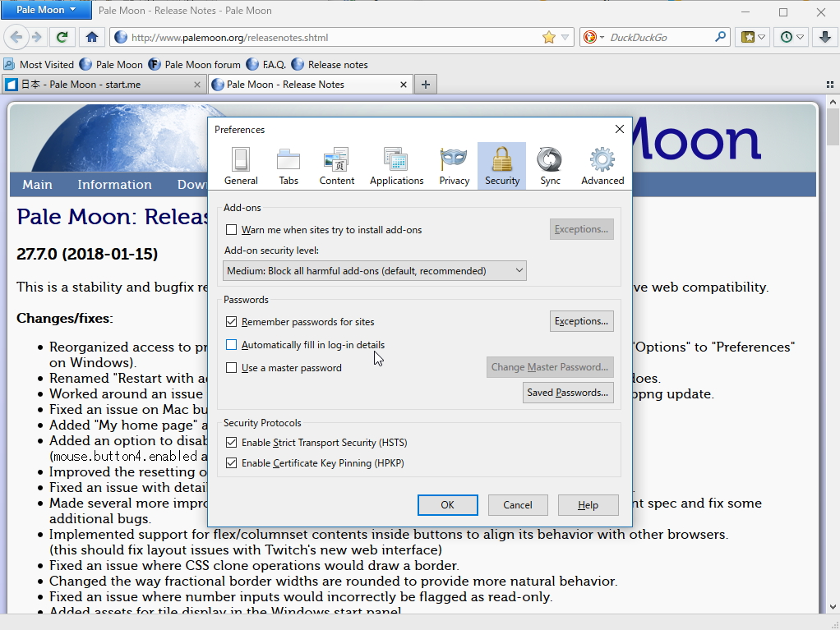Cancel the Preferences dialog
The image size is (840, 630).
(x=518, y=505)
